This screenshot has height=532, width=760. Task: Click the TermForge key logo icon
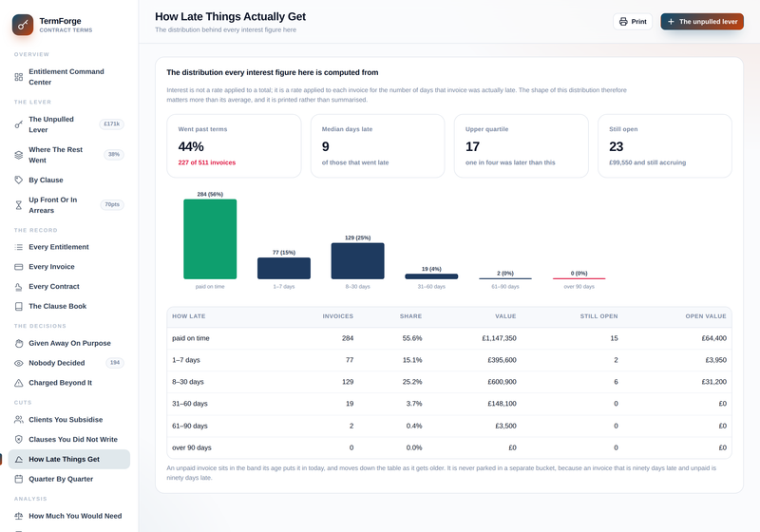pos(23,25)
